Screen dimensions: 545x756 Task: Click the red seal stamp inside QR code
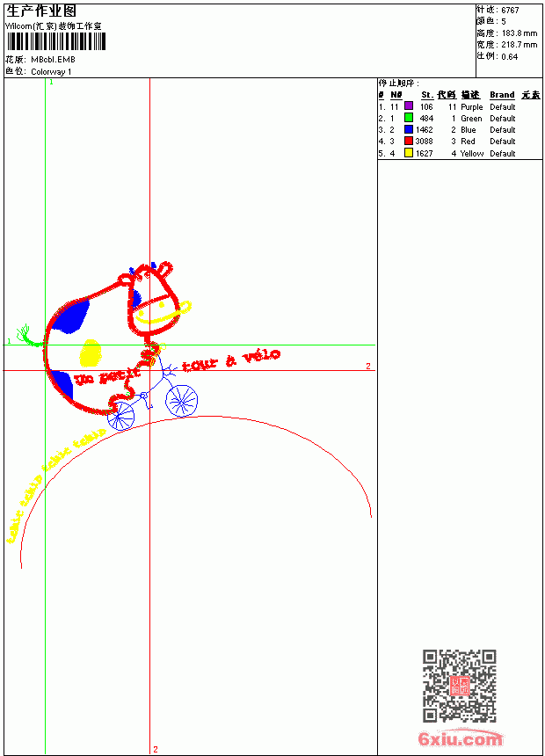coord(459,686)
